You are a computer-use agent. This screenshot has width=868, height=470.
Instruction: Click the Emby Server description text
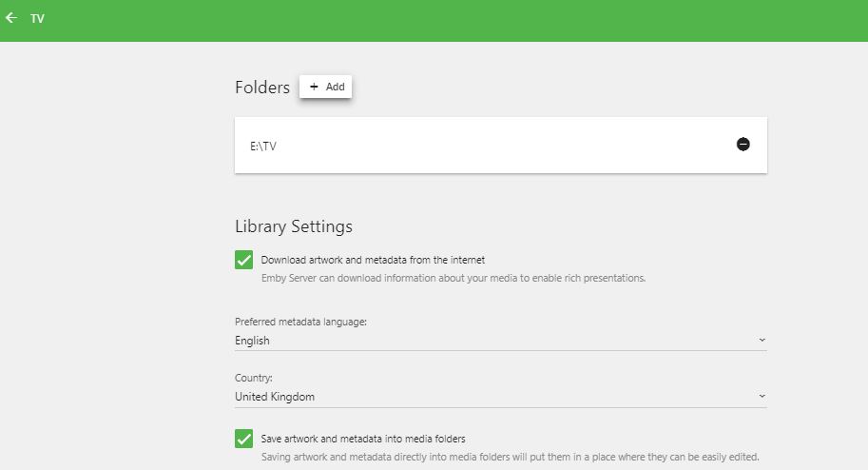tap(453, 278)
